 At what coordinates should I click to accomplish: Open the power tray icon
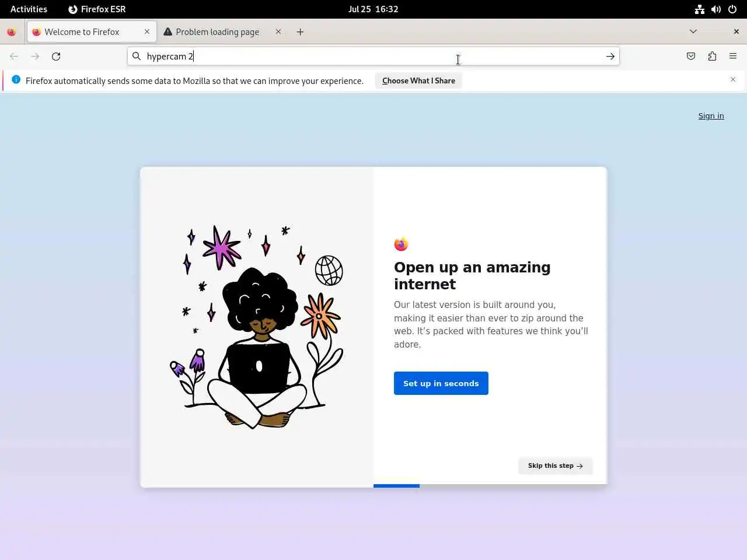coord(732,9)
